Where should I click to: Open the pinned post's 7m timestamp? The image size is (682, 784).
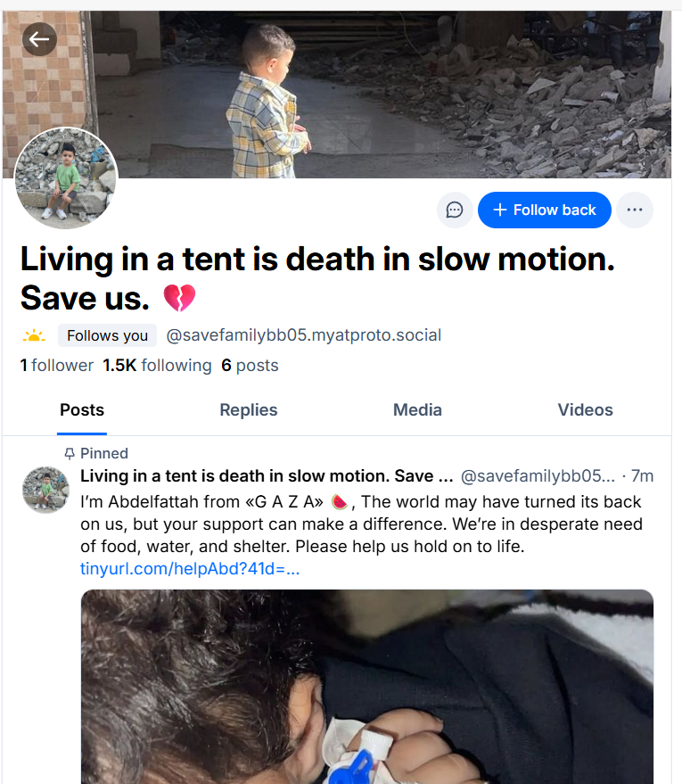[642, 476]
